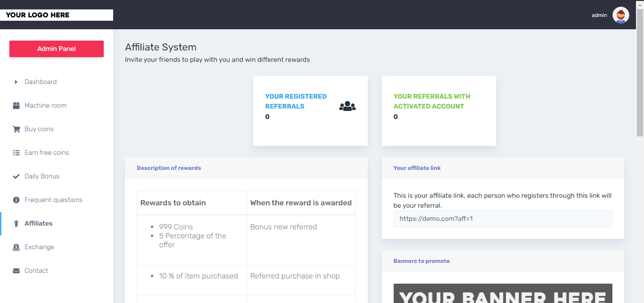Click the Affiliates person icon

(16, 223)
